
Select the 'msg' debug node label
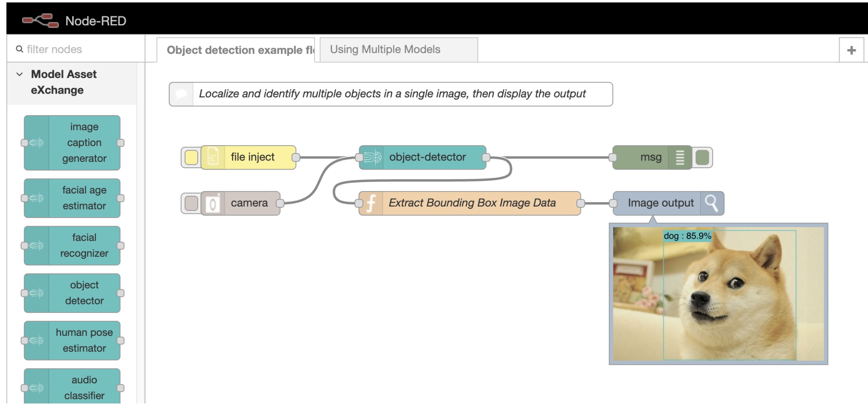(x=651, y=157)
